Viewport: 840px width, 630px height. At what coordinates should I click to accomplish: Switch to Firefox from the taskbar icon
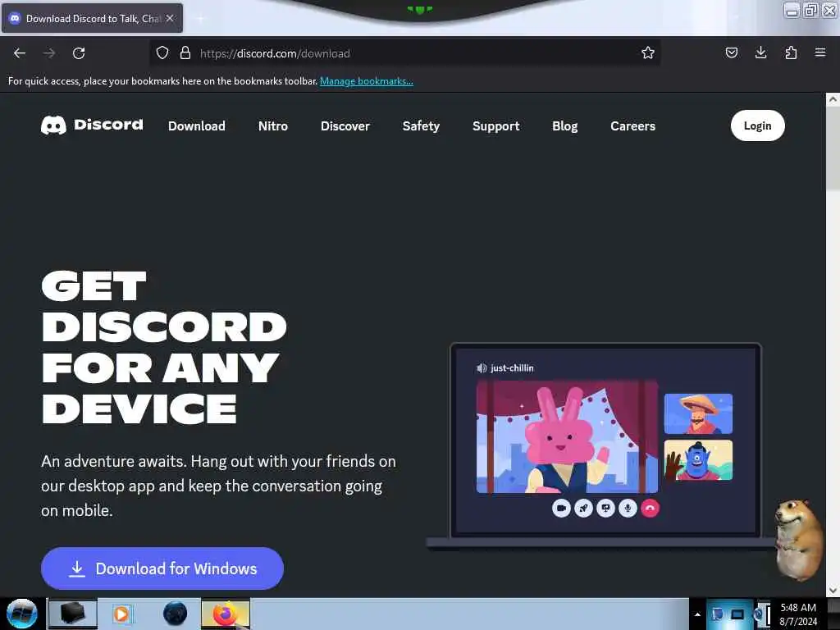(226, 614)
